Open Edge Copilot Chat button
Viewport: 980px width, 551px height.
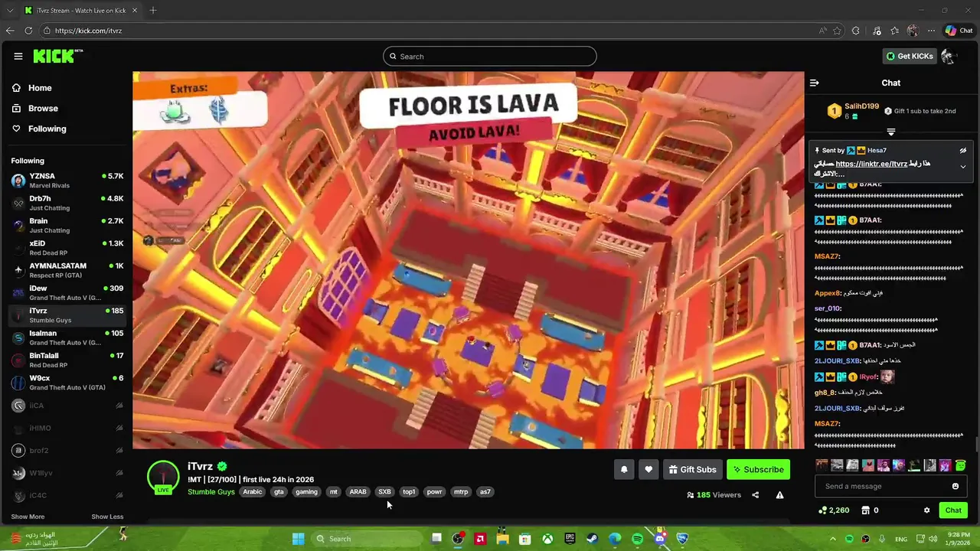[959, 31]
